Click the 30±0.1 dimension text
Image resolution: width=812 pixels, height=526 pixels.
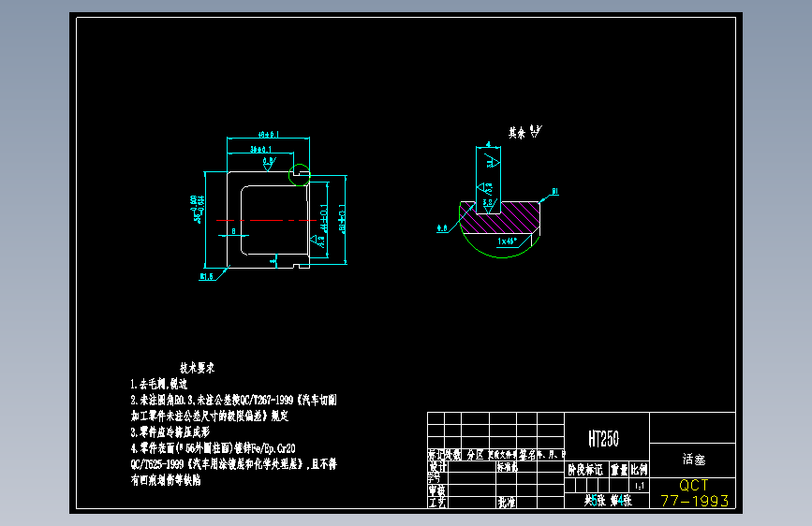point(261,149)
